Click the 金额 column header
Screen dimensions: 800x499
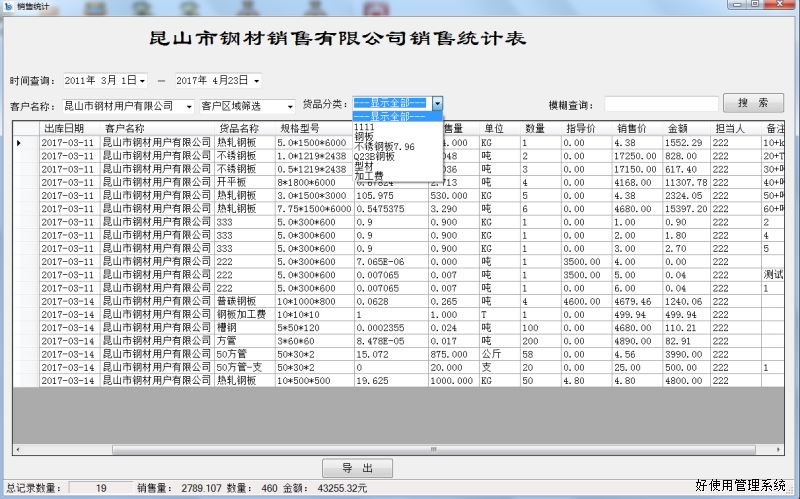click(678, 128)
